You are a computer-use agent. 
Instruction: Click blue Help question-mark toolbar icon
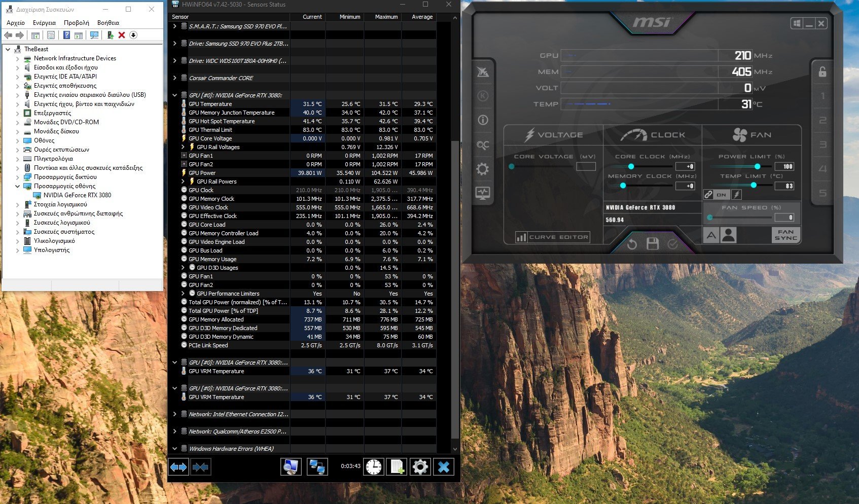coord(66,35)
